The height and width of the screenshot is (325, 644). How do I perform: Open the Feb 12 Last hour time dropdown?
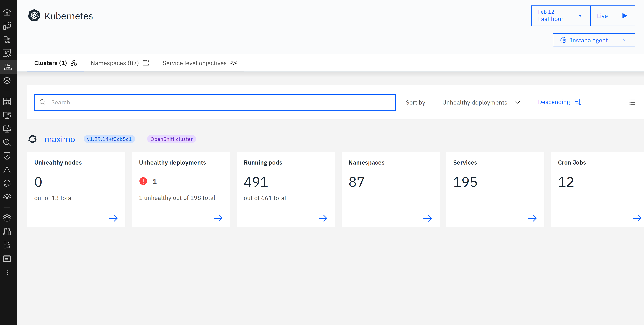[x=561, y=16]
